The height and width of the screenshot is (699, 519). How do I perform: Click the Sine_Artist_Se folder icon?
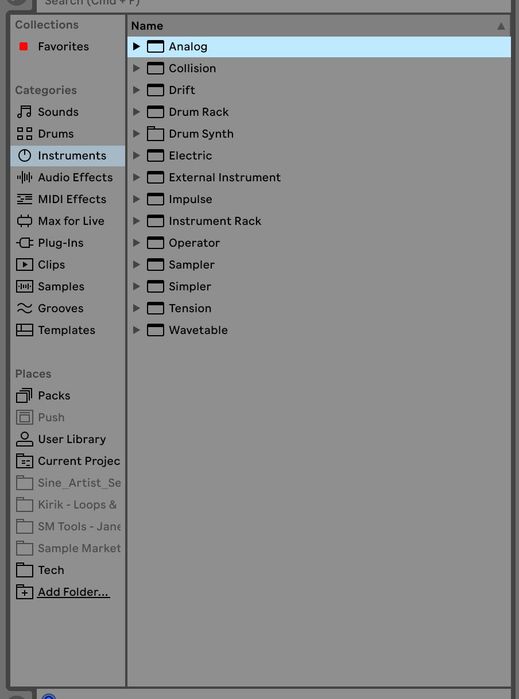[25, 483]
